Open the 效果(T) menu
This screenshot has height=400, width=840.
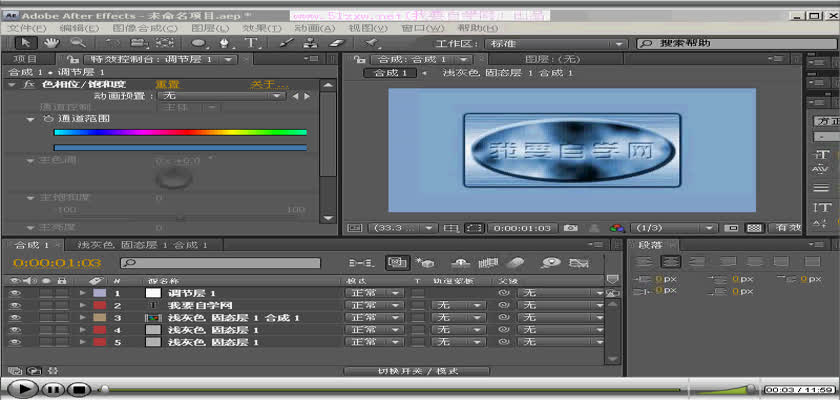click(x=261, y=28)
